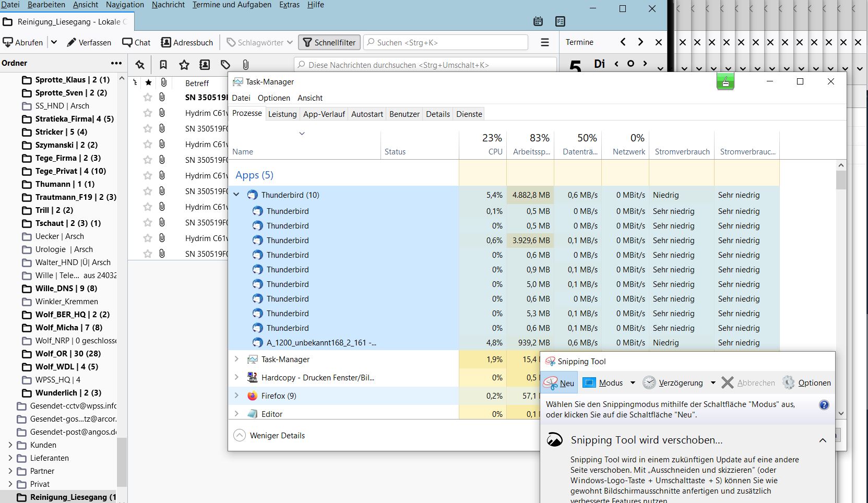The image size is (868, 503).
Task: Switch to the Leistung tab
Action: [x=282, y=114]
